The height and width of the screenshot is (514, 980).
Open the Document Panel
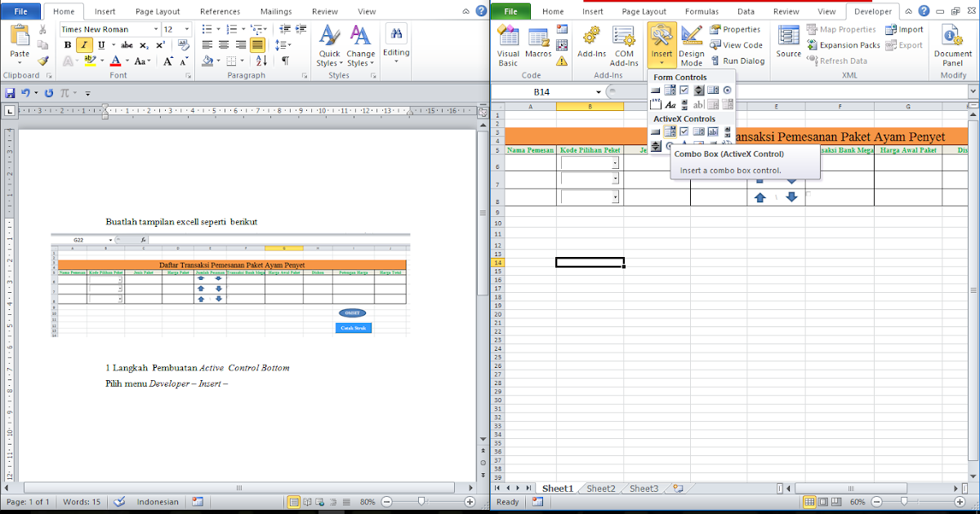[x=951, y=45]
